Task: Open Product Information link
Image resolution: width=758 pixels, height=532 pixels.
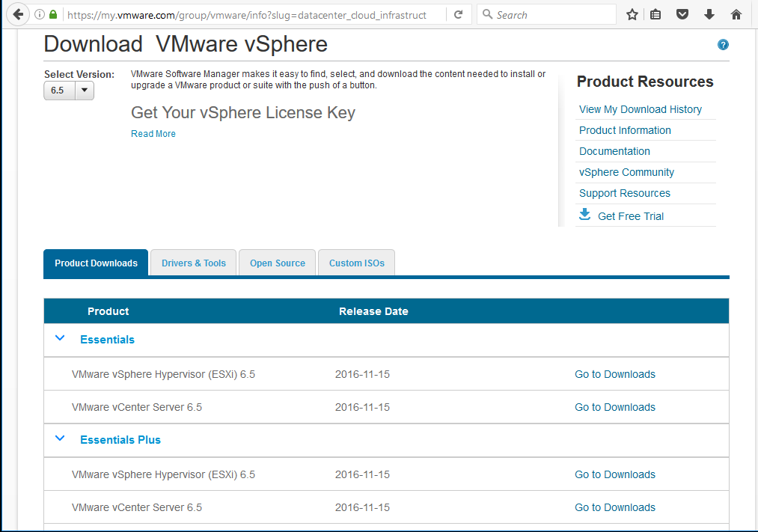Action: click(x=625, y=130)
